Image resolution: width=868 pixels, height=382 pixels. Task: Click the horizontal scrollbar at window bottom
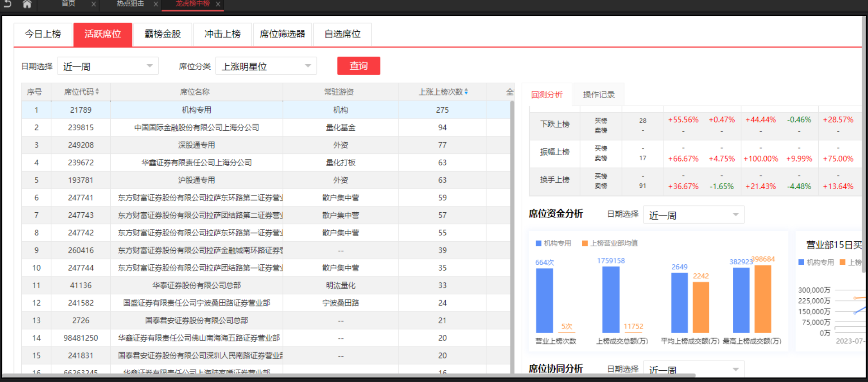(x=348, y=375)
